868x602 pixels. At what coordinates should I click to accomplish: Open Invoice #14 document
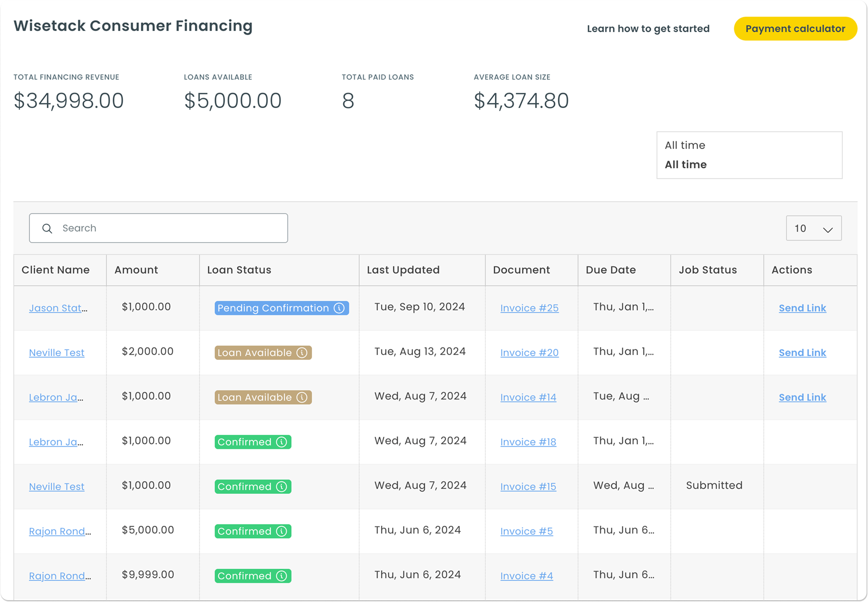point(528,397)
